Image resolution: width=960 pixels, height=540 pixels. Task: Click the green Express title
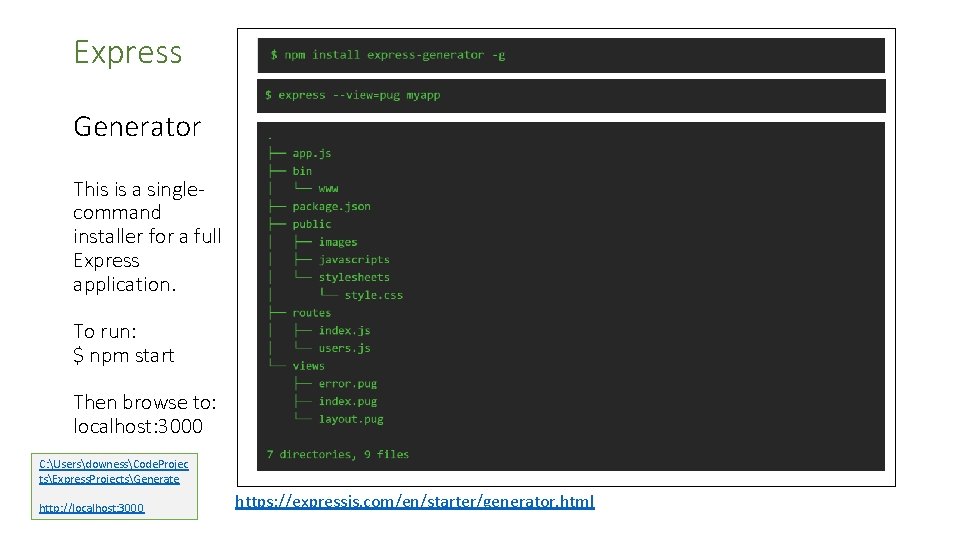coord(127,52)
